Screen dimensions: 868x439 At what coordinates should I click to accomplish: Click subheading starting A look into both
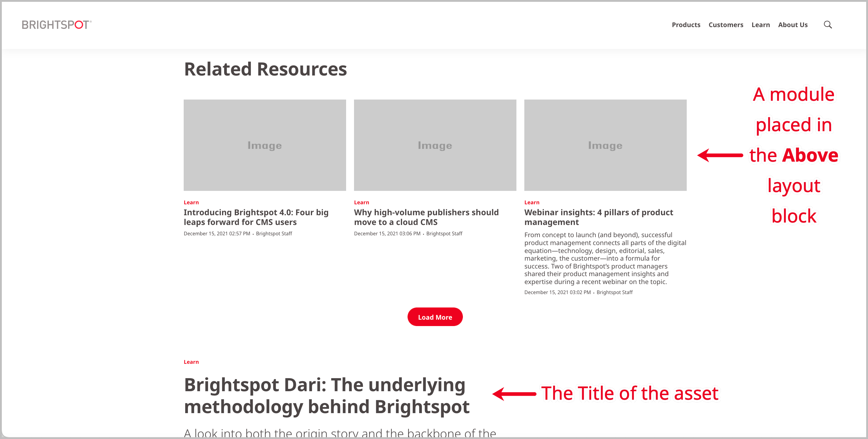click(340, 432)
